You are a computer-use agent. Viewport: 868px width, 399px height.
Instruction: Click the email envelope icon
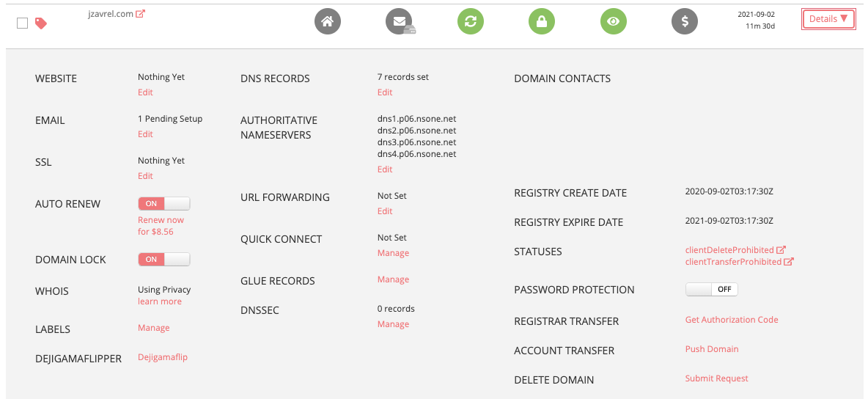point(400,21)
